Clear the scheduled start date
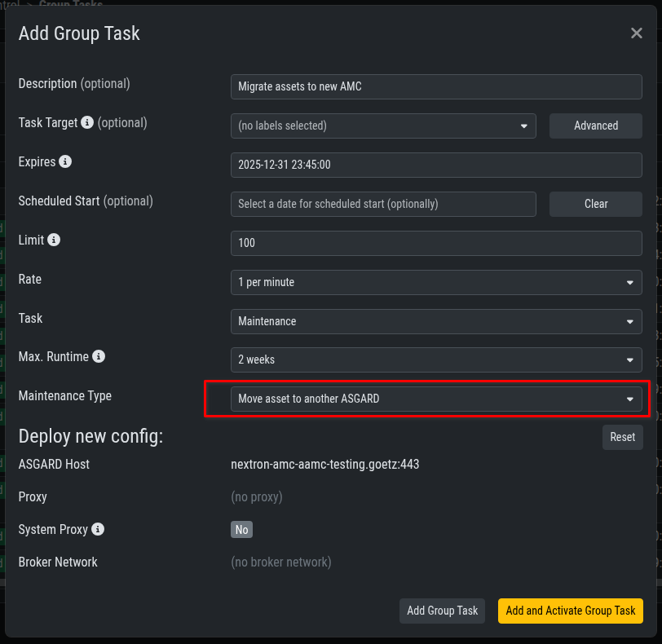Viewport: 662px width, 644px height. pyautogui.click(x=596, y=205)
